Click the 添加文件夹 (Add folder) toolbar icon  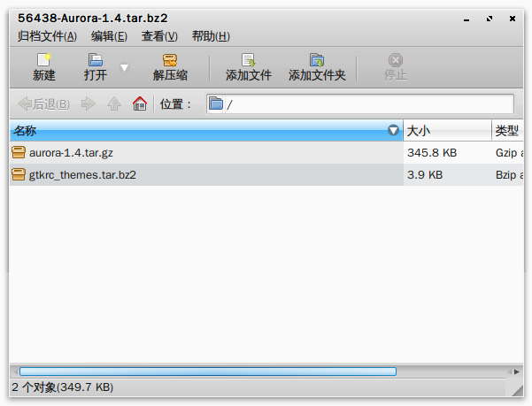pyautogui.click(x=317, y=60)
